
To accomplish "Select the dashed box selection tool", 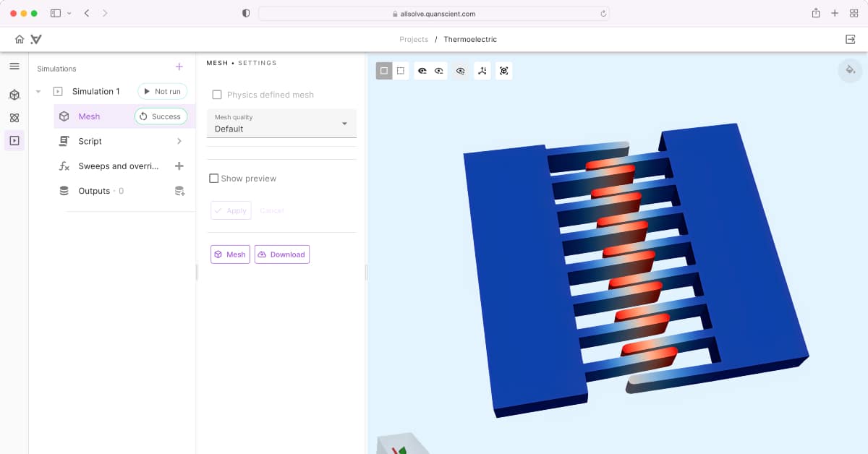I will click(x=401, y=71).
